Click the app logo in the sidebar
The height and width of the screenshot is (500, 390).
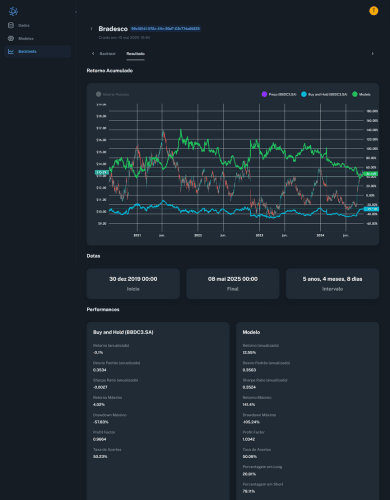click(x=13, y=11)
